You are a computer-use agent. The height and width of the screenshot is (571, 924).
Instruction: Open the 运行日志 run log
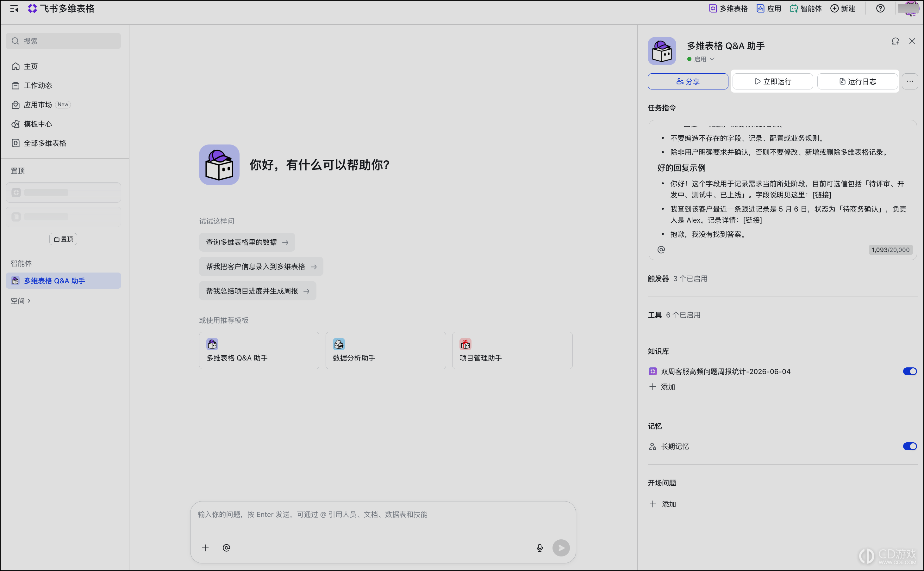857,82
